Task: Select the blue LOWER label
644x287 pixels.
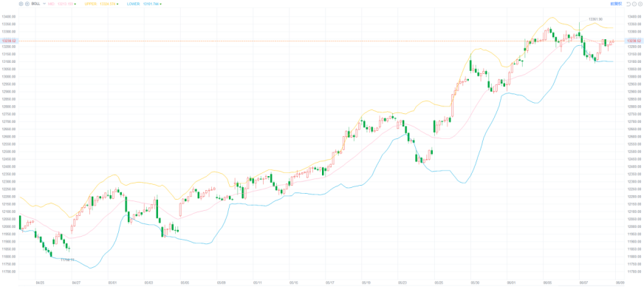Action: [134, 4]
